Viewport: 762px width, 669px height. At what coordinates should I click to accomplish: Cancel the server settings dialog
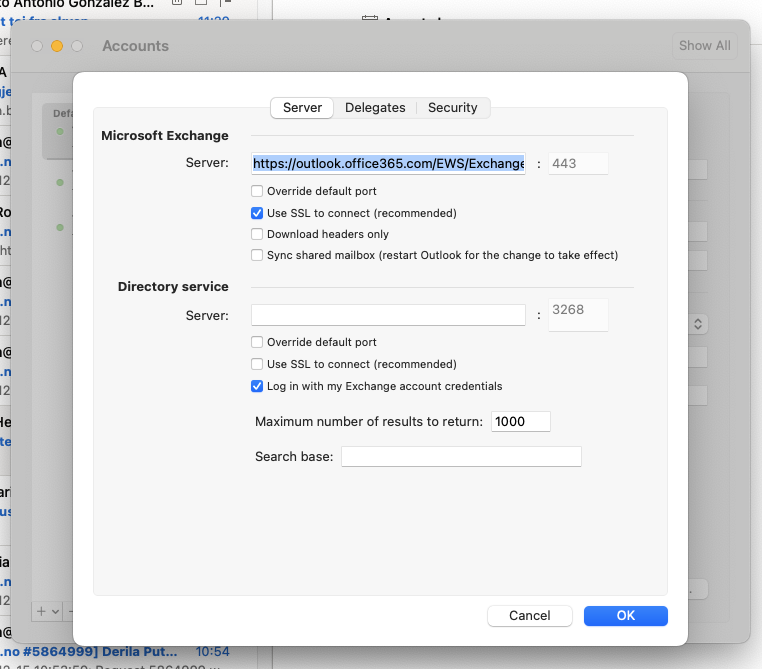pyautogui.click(x=530, y=616)
